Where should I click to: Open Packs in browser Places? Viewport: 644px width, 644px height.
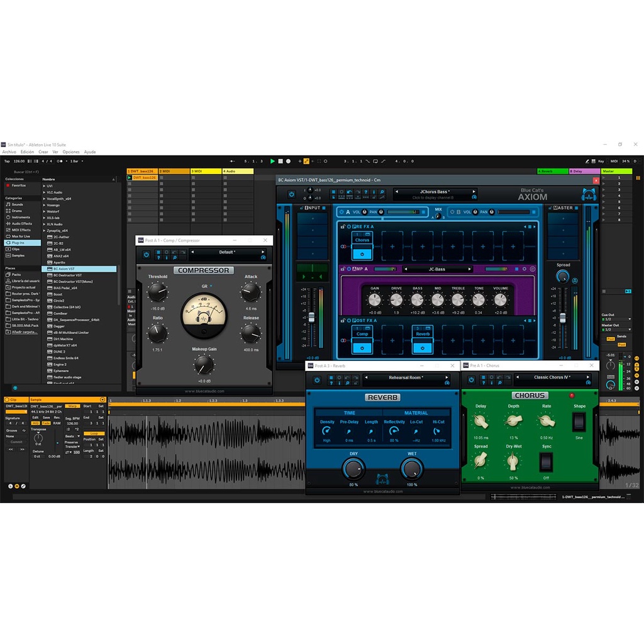(x=16, y=274)
